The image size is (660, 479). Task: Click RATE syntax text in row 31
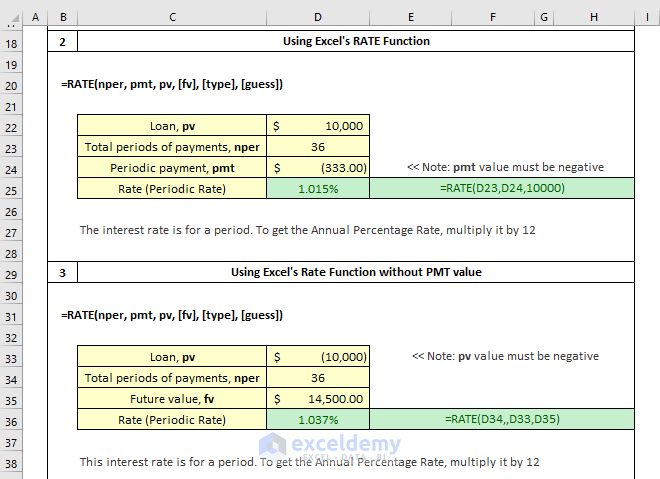click(172, 315)
